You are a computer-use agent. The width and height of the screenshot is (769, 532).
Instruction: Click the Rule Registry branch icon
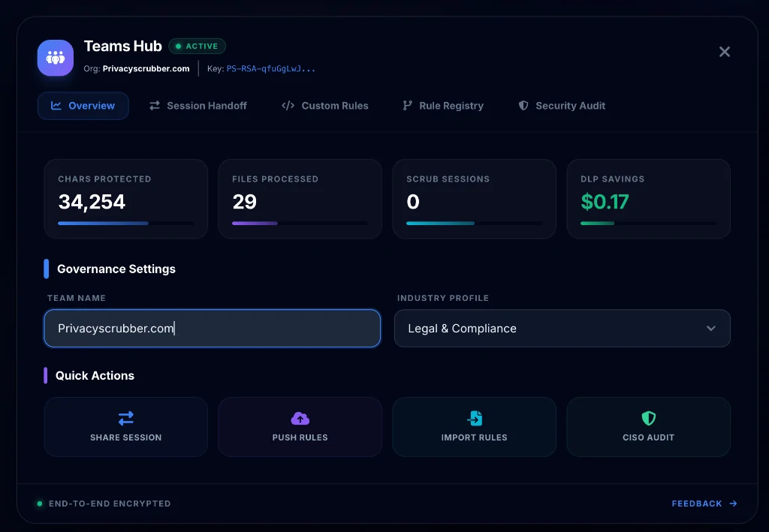tap(407, 105)
